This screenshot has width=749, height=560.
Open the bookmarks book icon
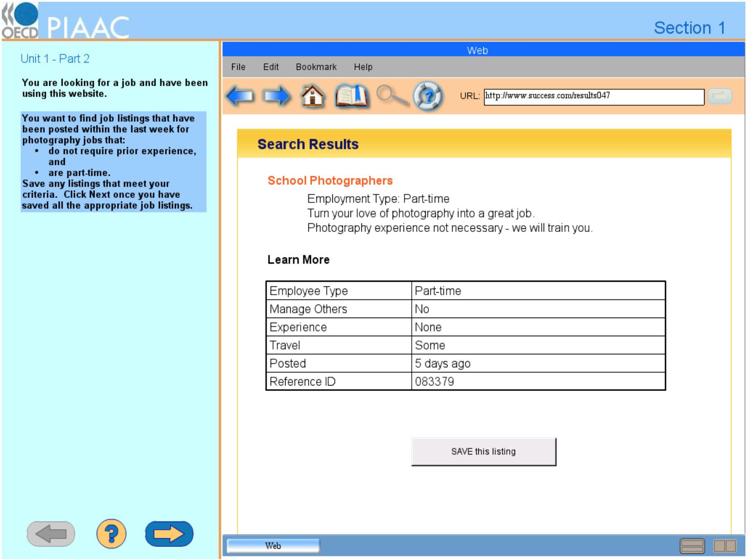click(x=351, y=96)
